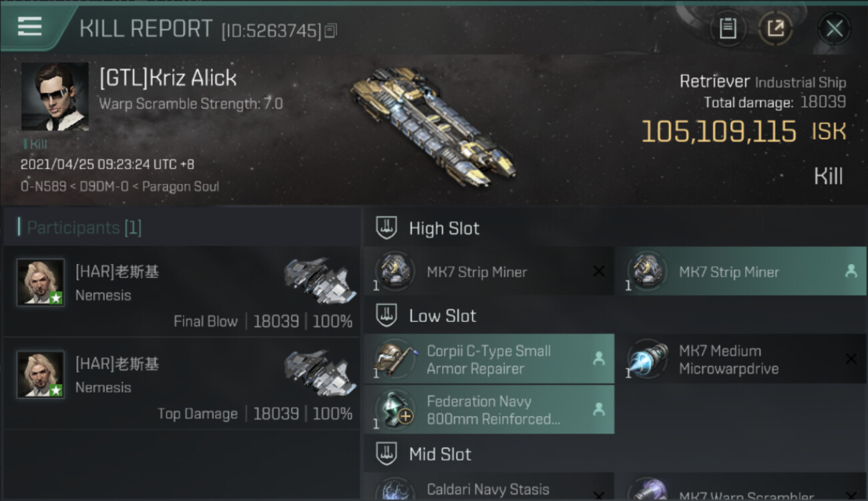
Task: Select the Caldari Navy Stasis module
Action: 489,487
